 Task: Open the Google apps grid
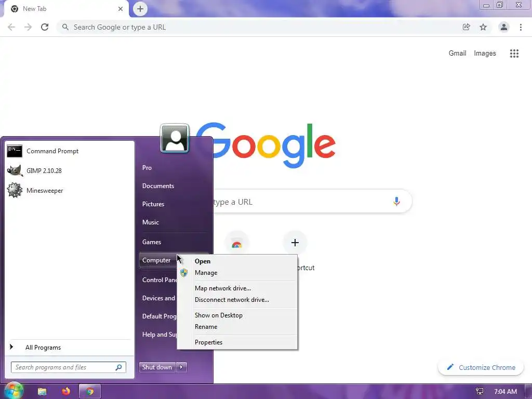tap(514, 54)
